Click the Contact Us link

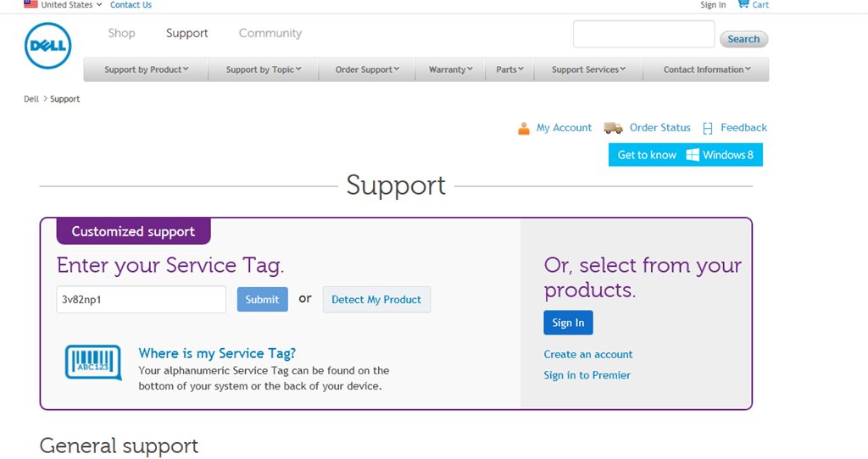131,4
